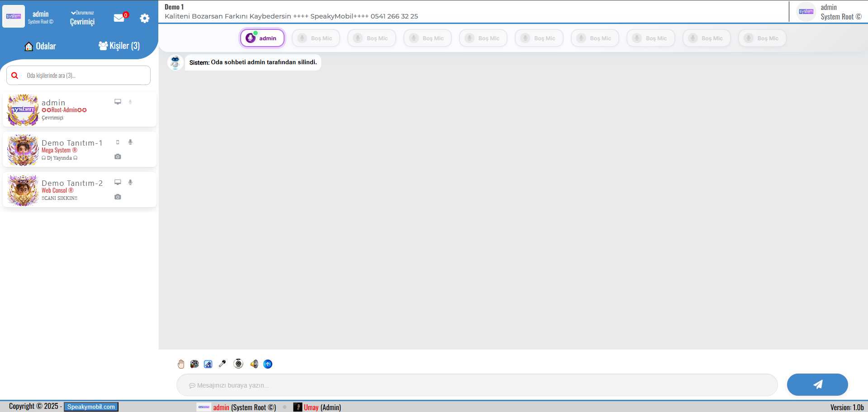Click the room user search field
The height and width of the screenshot is (412, 868).
[78, 76]
